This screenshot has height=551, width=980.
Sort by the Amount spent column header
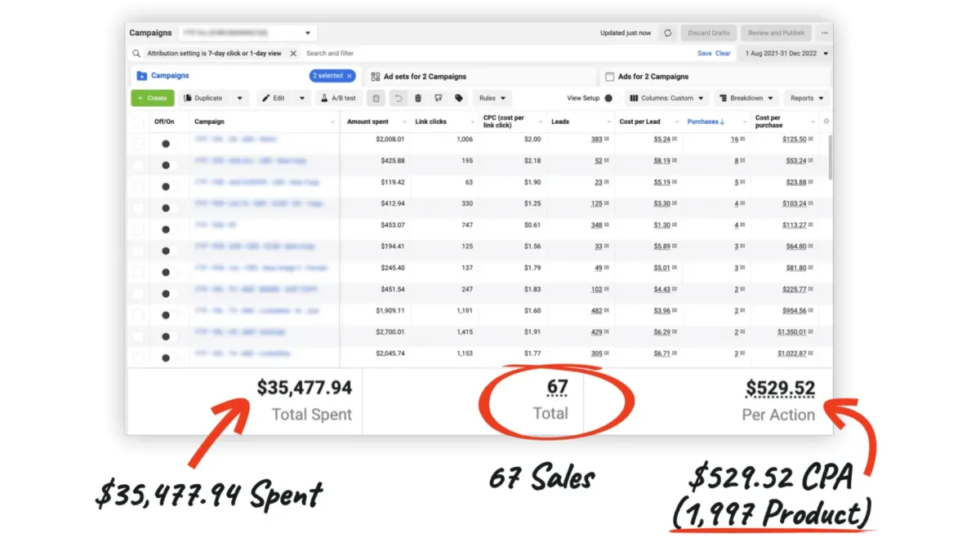tap(367, 122)
